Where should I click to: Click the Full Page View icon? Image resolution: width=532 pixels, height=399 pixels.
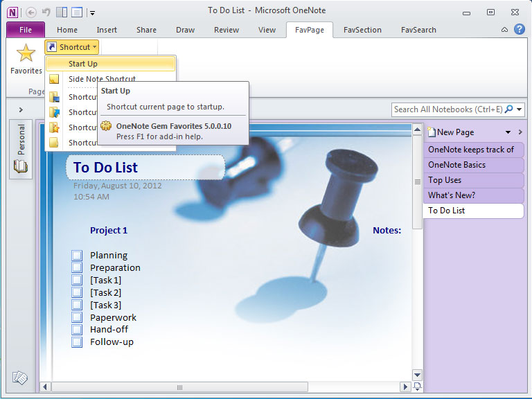77,12
